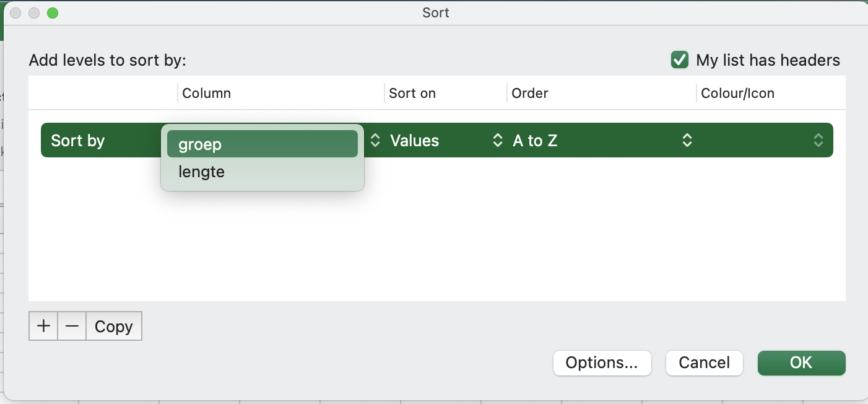The height and width of the screenshot is (404, 868).
Task: Click the Order column header
Action: [x=530, y=94]
